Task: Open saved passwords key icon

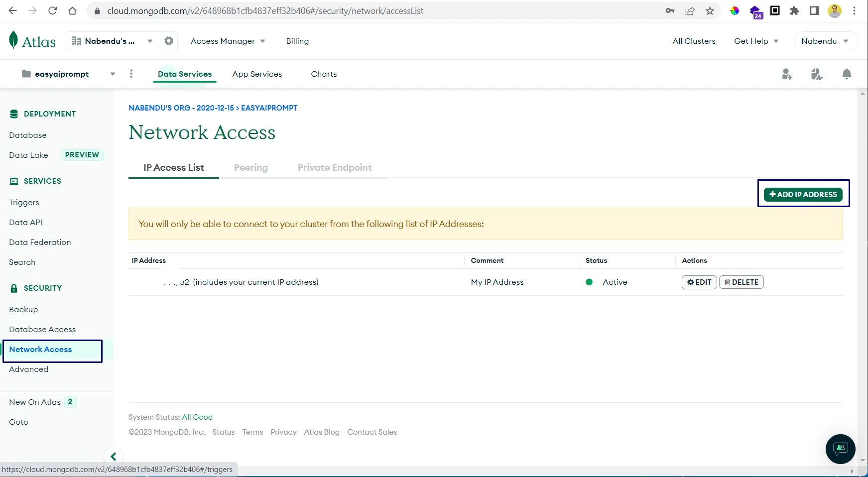Action: (670, 10)
